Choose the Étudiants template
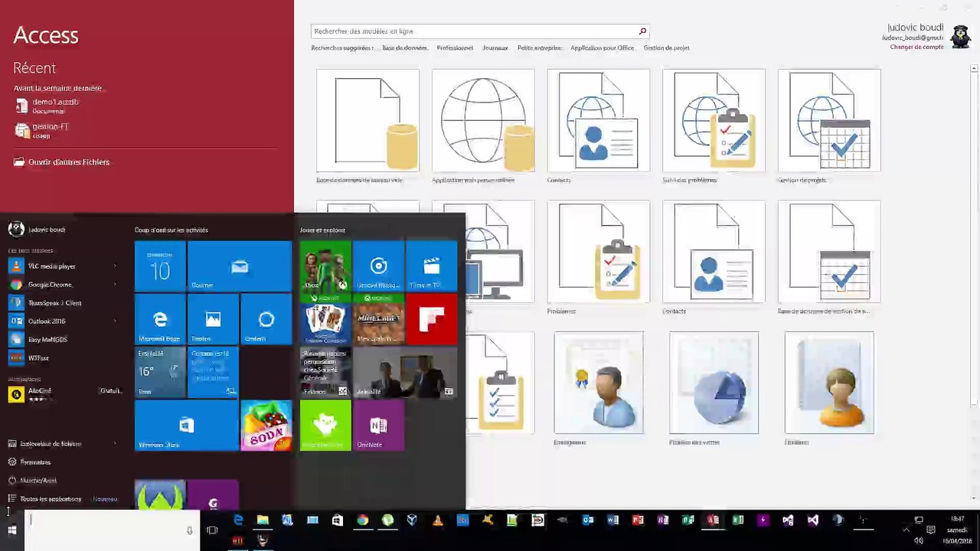Viewport: 980px width, 551px height. [x=829, y=383]
